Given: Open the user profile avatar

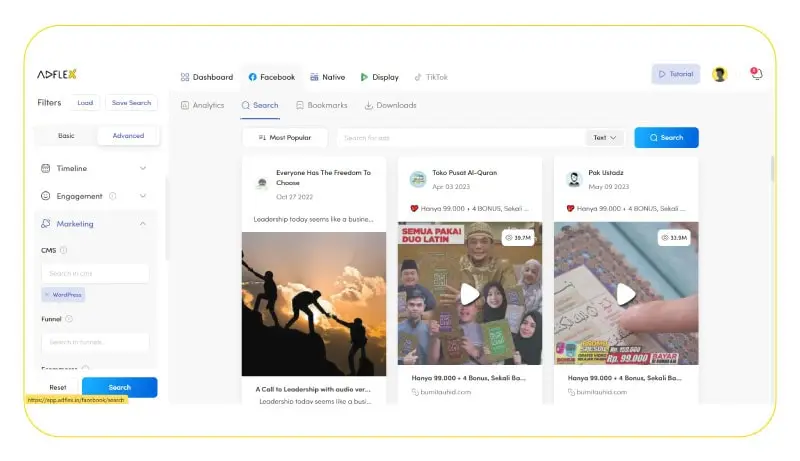Looking at the screenshot, I should click(x=719, y=74).
